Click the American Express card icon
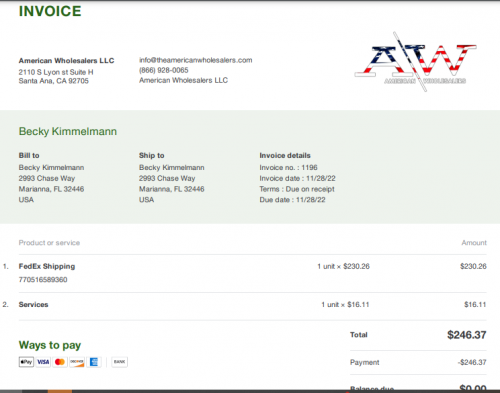 tap(94, 362)
